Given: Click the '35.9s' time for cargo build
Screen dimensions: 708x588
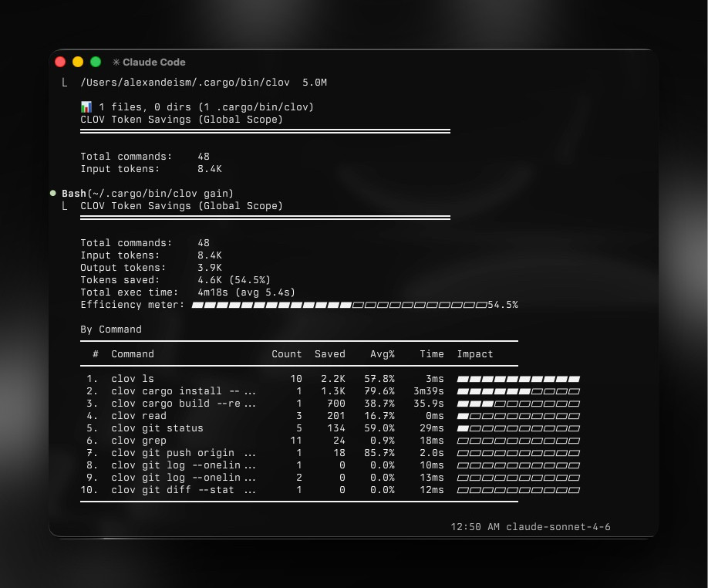Looking at the screenshot, I should (429, 404).
